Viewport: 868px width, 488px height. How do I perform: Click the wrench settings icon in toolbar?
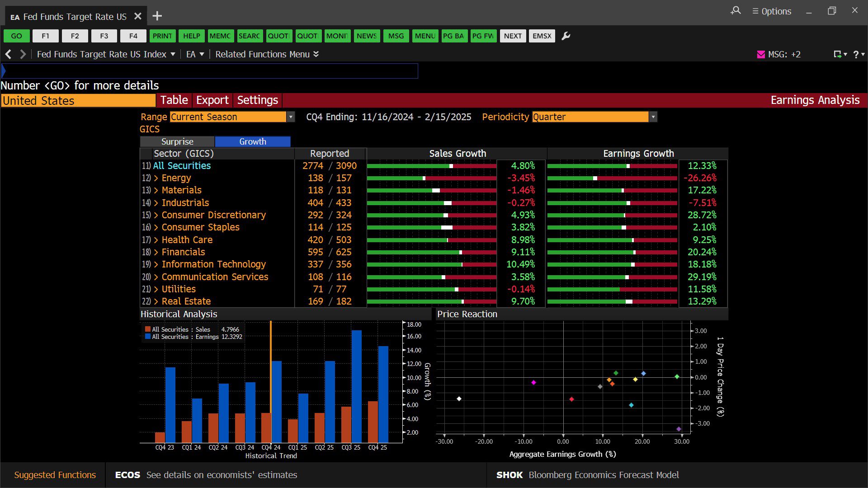click(x=566, y=36)
